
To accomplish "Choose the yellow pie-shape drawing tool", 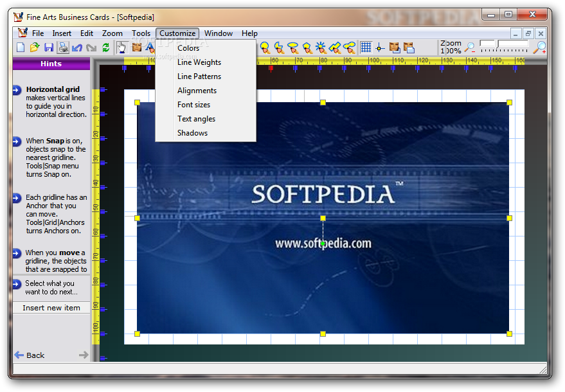I will 279,47.
